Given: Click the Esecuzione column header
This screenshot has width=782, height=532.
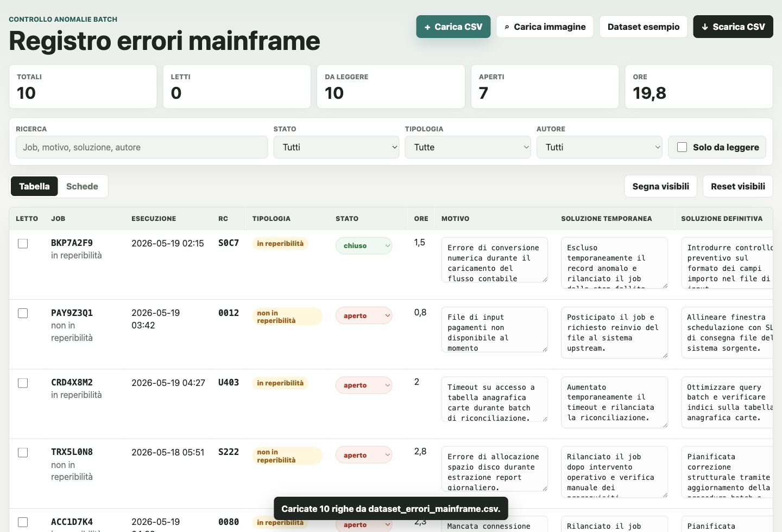Looking at the screenshot, I should pos(154,219).
